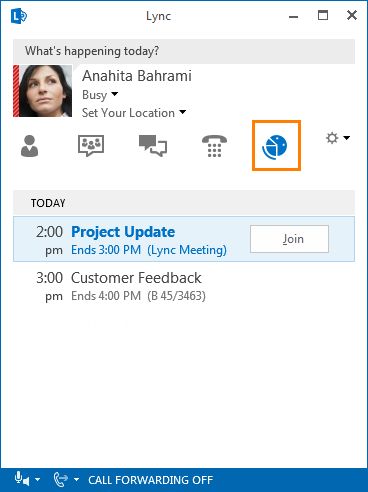Click the primary audio device microphone icon
This screenshot has height=492, width=368.
coord(22,479)
